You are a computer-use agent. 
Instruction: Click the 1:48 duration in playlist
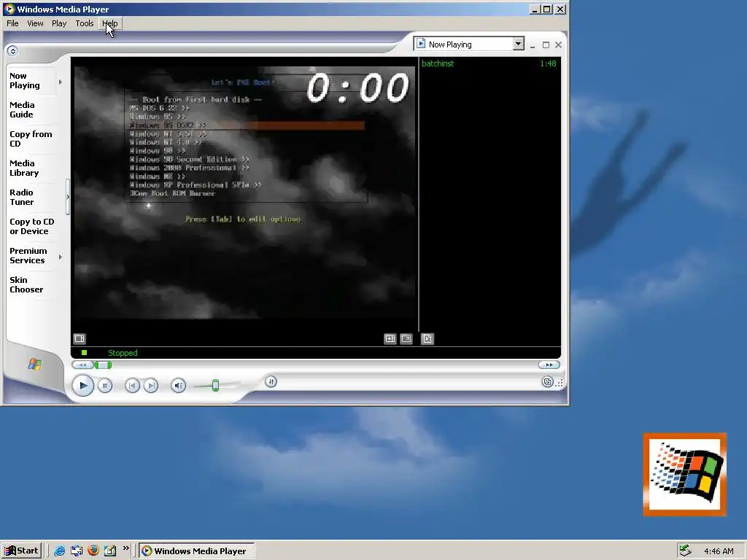tap(548, 63)
